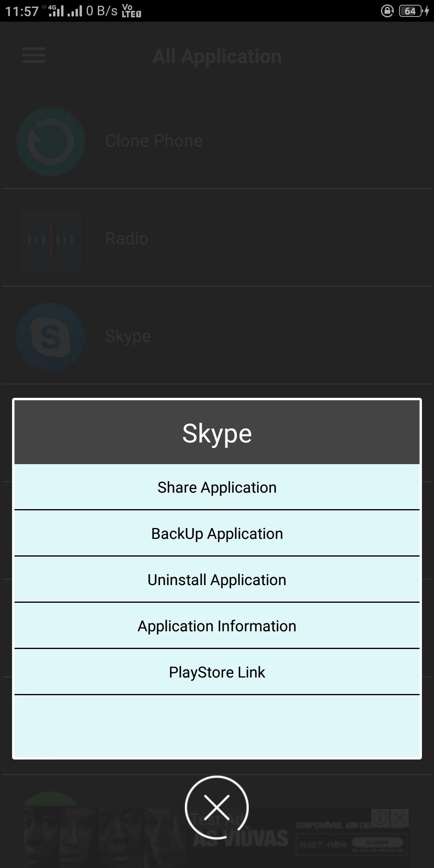Image resolution: width=434 pixels, height=868 pixels.
Task: Tap the All Application header title
Action: 217,56
